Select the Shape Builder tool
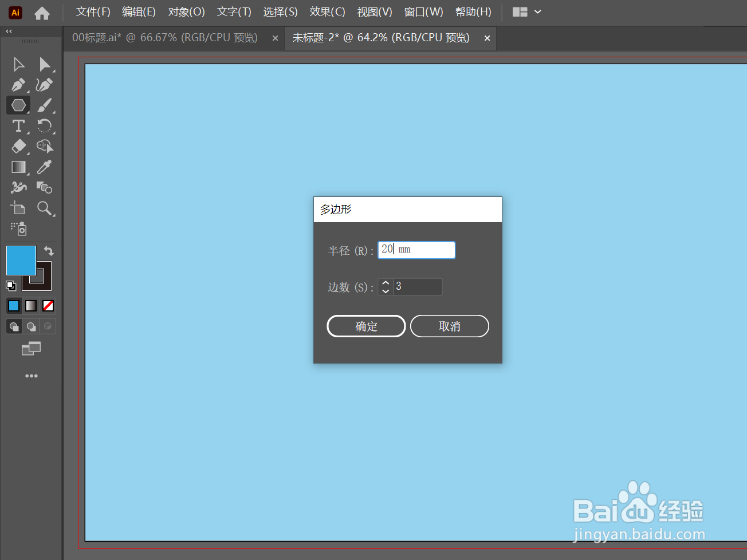This screenshot has width=747, height=560. click(x=45, y=147)
